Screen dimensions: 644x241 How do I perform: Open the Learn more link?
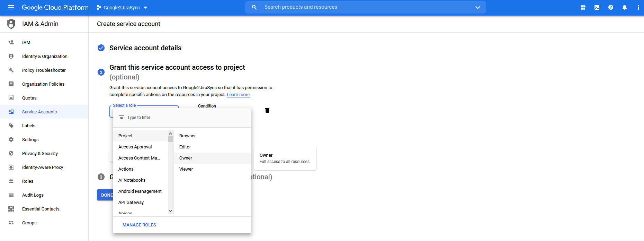pos(238,95)
